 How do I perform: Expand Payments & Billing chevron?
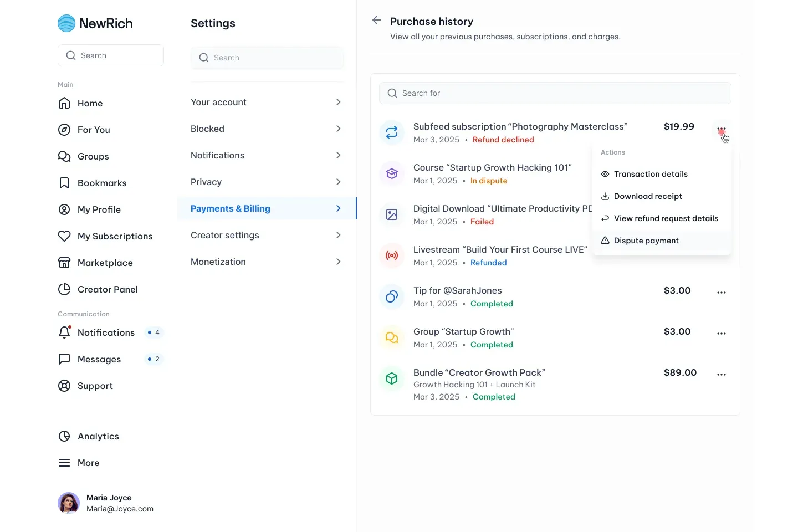pyautogui.click(x=338, y=208)
